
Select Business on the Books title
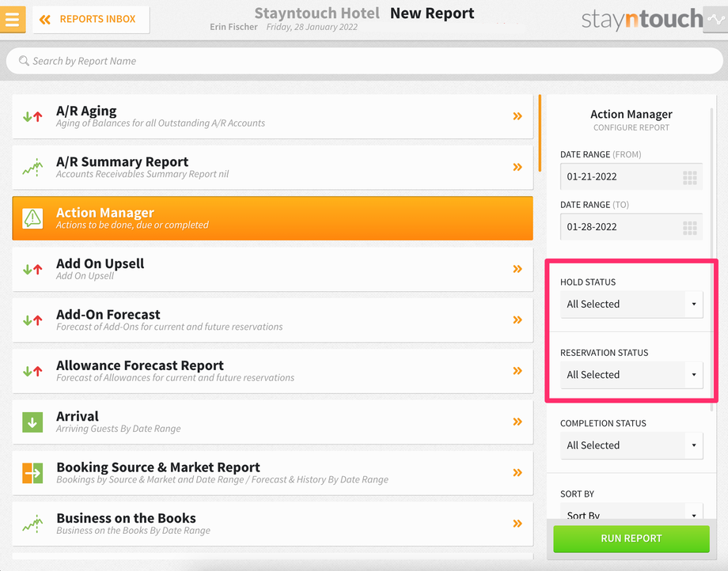126,518
